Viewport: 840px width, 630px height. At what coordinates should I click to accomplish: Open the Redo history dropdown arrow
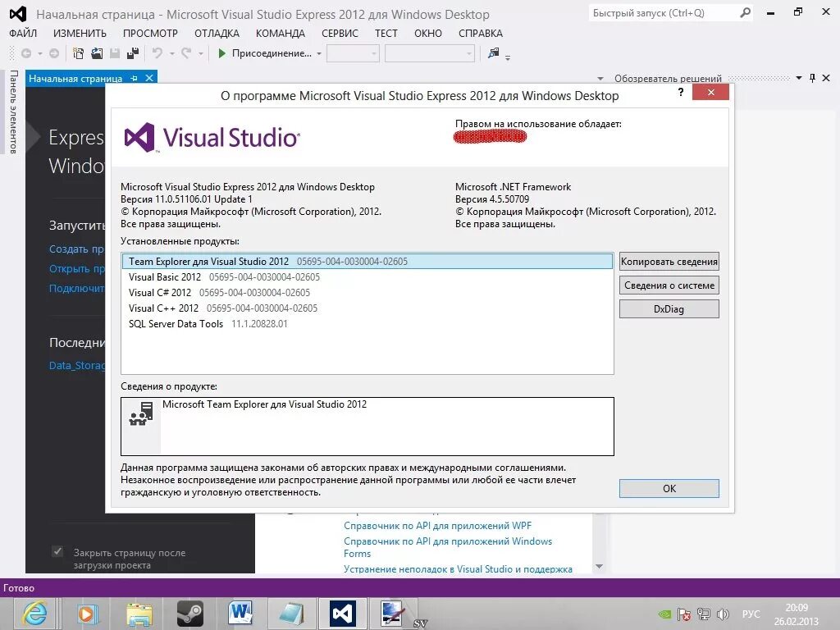(201, 53)
